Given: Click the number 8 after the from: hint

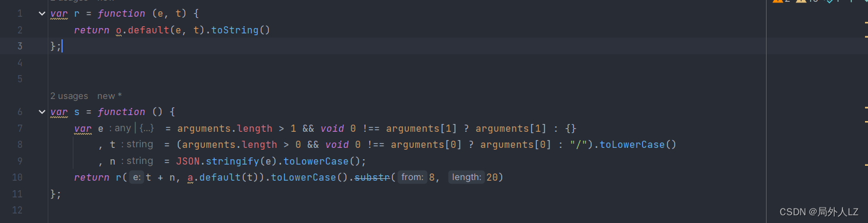Looking at the screenshot, I should 431,177.
